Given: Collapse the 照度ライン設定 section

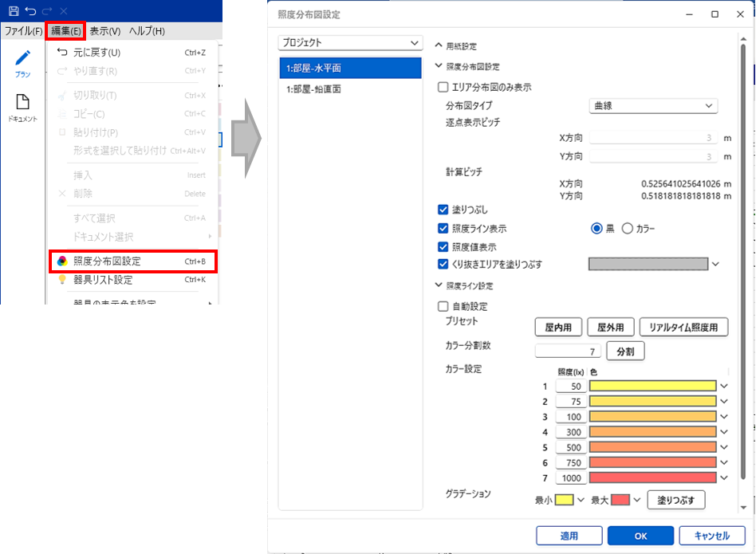Looking at the screenshot, I should 439,285.
